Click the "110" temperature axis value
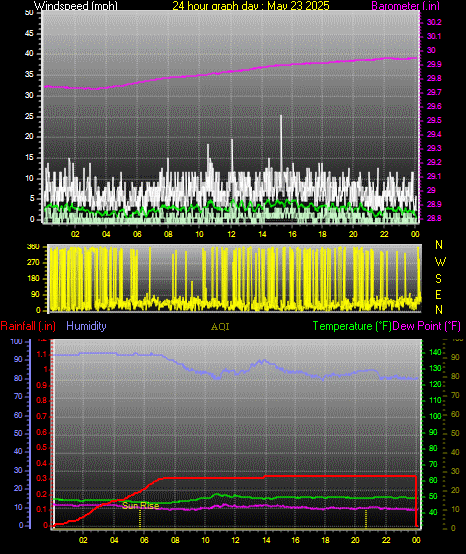466x554 pixels. point(435,400)
